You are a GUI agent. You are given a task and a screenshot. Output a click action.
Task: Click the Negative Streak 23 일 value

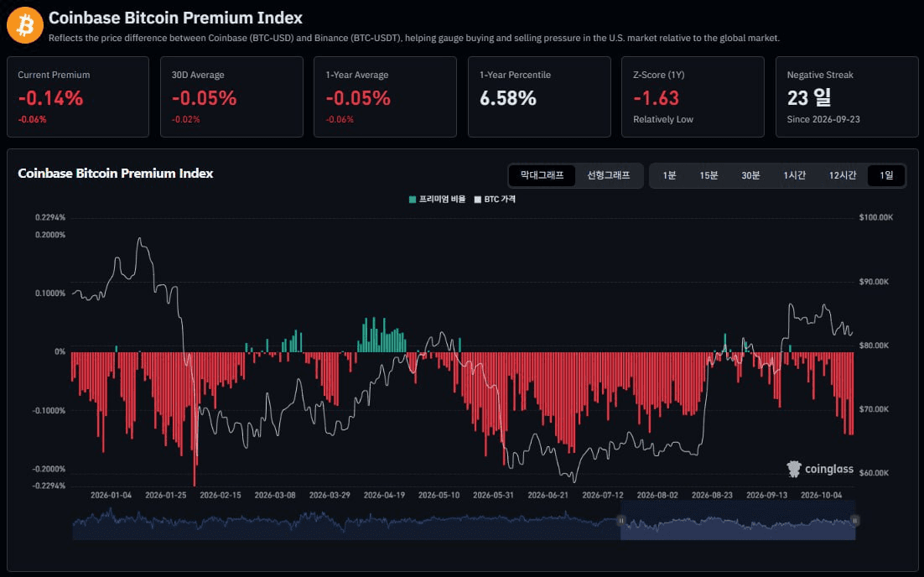pyautogui.click(x=809, y=97)
